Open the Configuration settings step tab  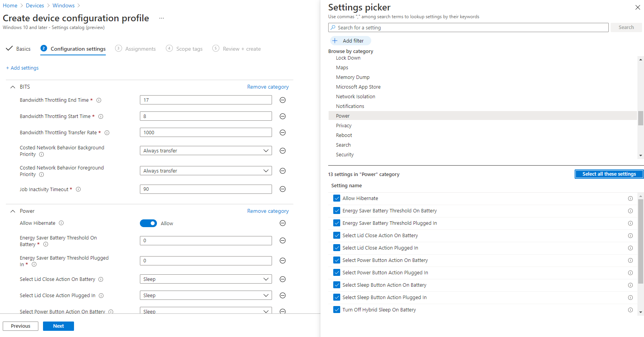pos(73,49)
